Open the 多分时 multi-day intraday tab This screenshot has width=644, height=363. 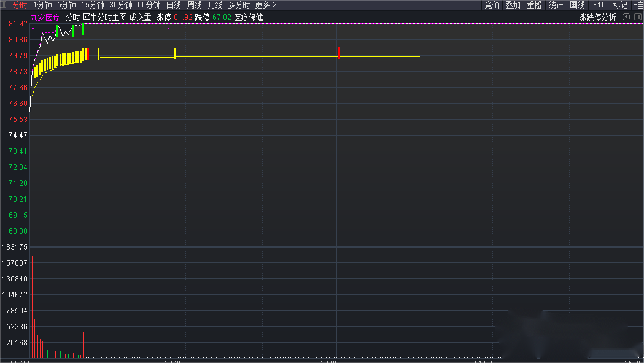pyautogui.click(x=239, y=5)
